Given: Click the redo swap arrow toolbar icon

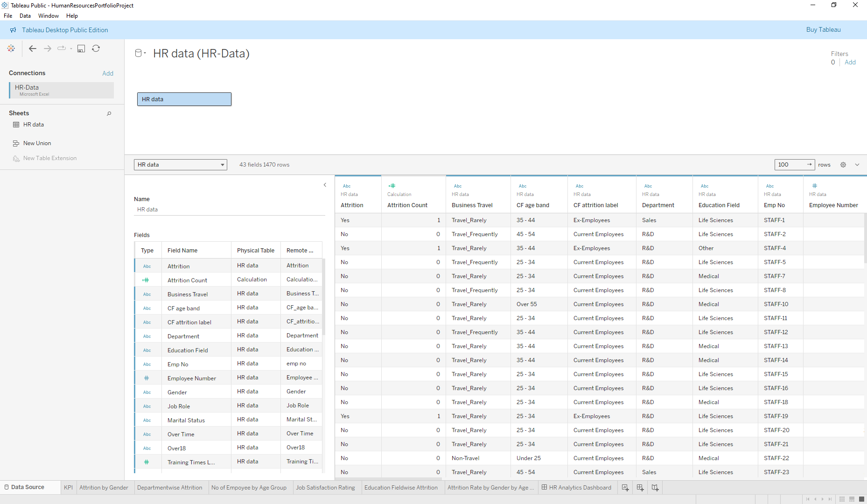Looking at the screenshot, I should (62, 49).
